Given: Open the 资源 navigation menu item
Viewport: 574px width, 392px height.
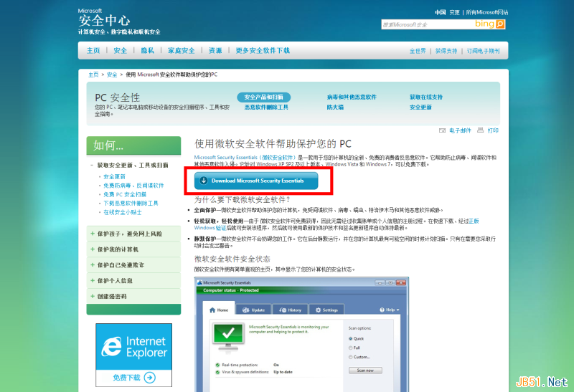Looking at the screenshot, I should pos(215,50).
